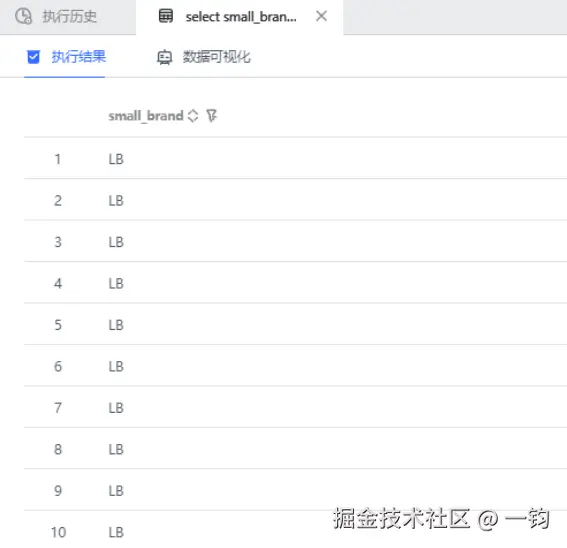This screenshot has height=548, width=567.
Task: Click the small_brand column header text
Action: coord(146,116)
